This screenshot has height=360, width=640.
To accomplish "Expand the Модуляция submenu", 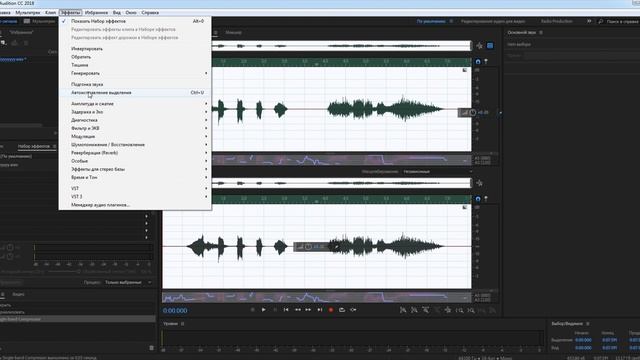I will 135,136.
